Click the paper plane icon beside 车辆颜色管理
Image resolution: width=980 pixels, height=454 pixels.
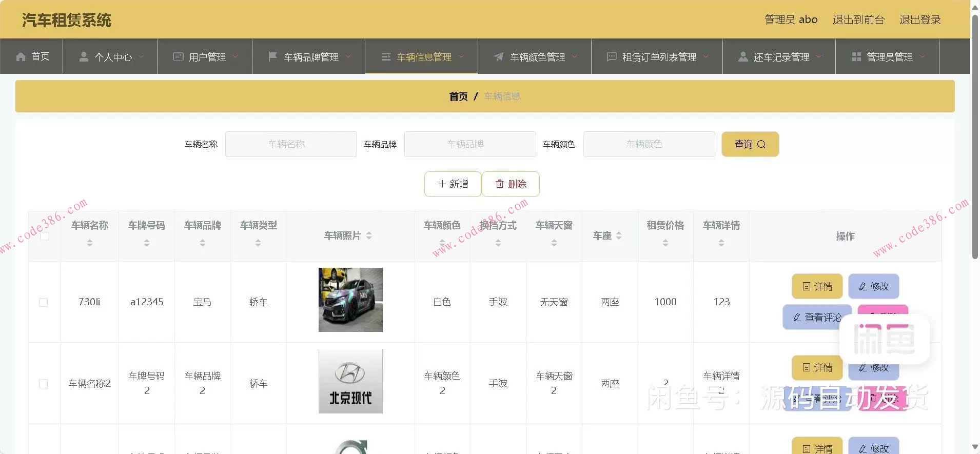[x=499, y=57]
